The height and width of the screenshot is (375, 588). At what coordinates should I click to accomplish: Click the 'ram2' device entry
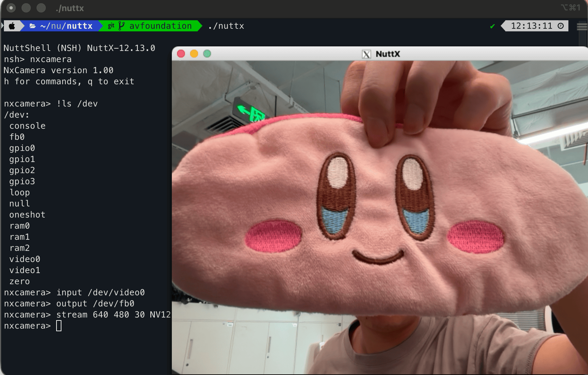[20, 248]
